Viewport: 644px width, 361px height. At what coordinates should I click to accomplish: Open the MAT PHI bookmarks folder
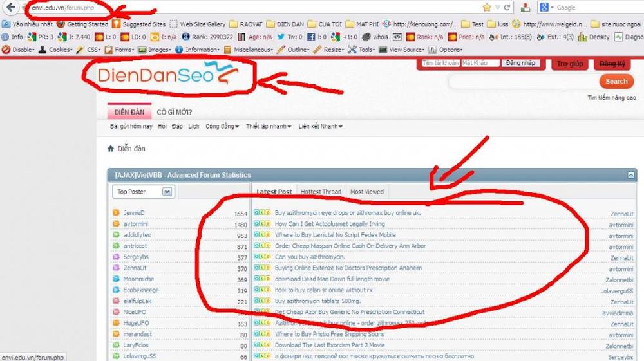[362, 24]
